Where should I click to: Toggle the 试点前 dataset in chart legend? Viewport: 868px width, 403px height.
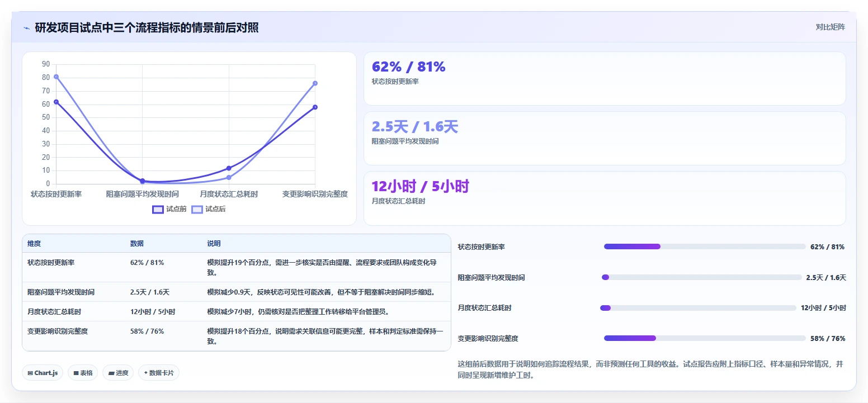coord(169,209)
